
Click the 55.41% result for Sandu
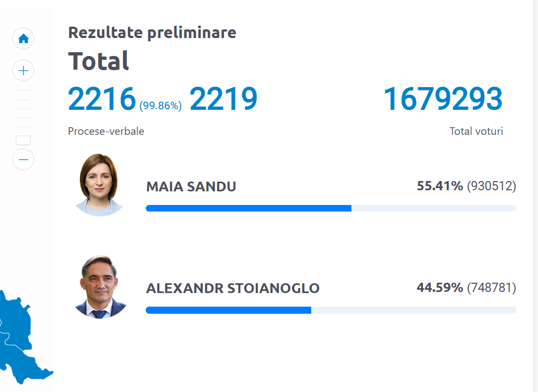(440, 186)
